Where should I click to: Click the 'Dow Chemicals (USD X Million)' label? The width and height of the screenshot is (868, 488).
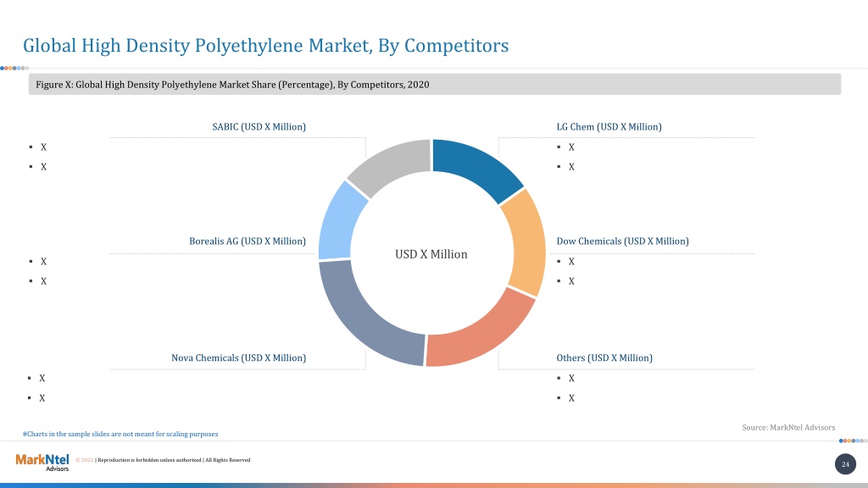coord(623,241)
